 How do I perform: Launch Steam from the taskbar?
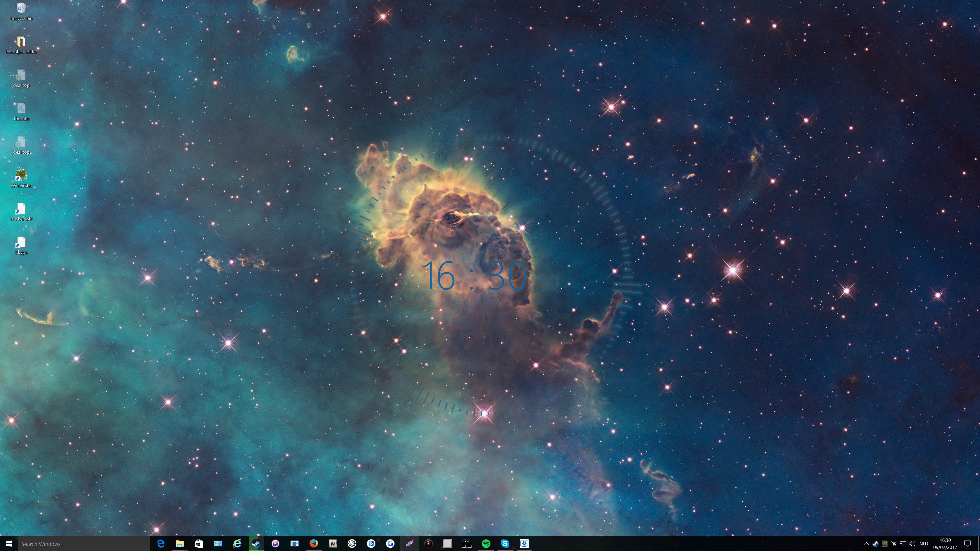click(256, 543)
